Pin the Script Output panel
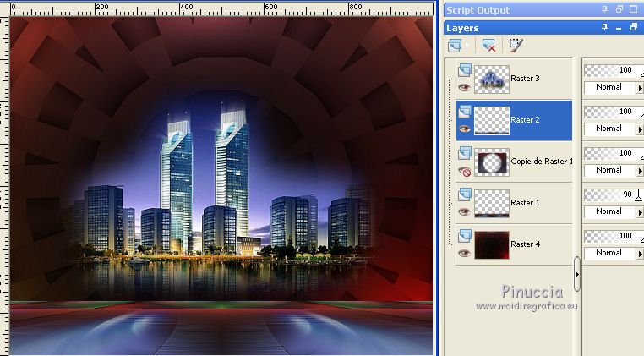 [604, 9]
